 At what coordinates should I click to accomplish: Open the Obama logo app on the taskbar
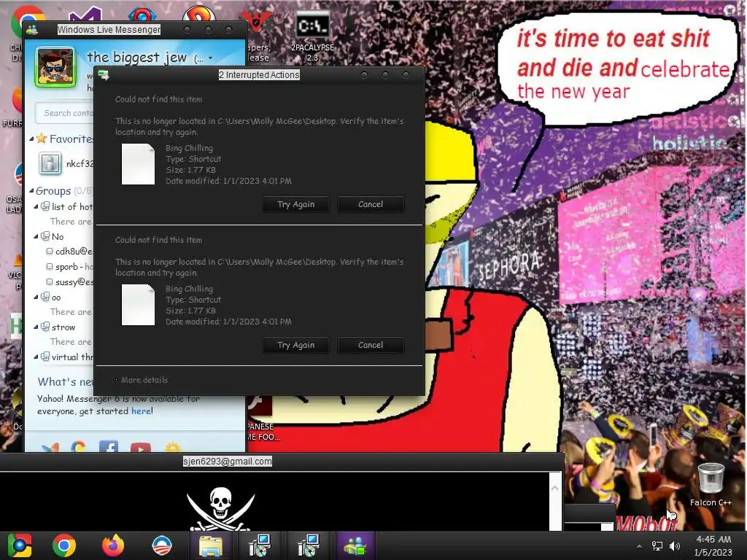coord(161,545)
